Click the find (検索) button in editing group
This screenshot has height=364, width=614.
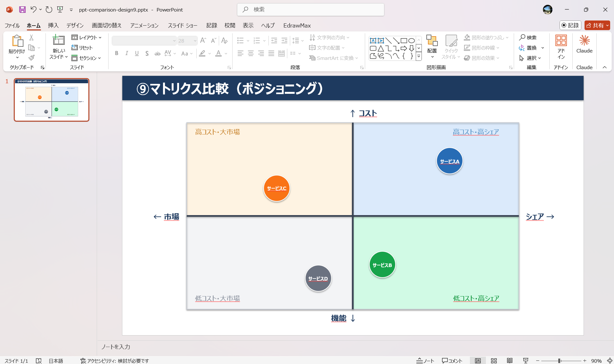[x=528, y=37]
